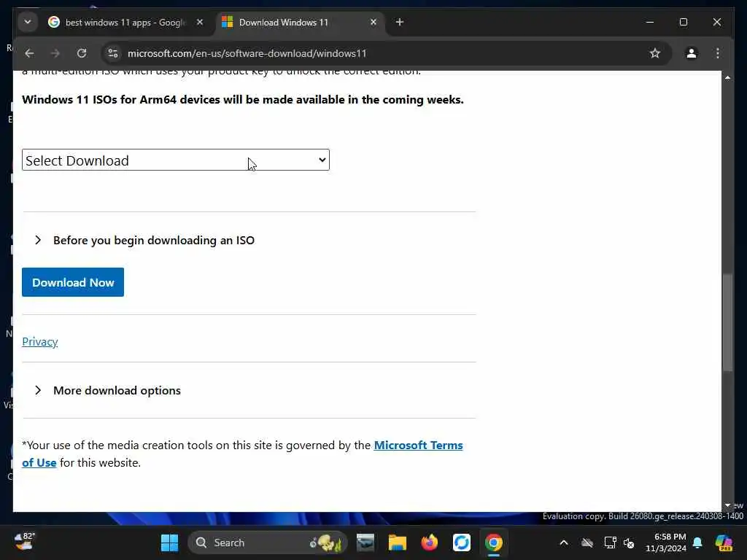Reload the page with the refresh icon
Screen dimensions: 747x560
click(x=82, y=53)
